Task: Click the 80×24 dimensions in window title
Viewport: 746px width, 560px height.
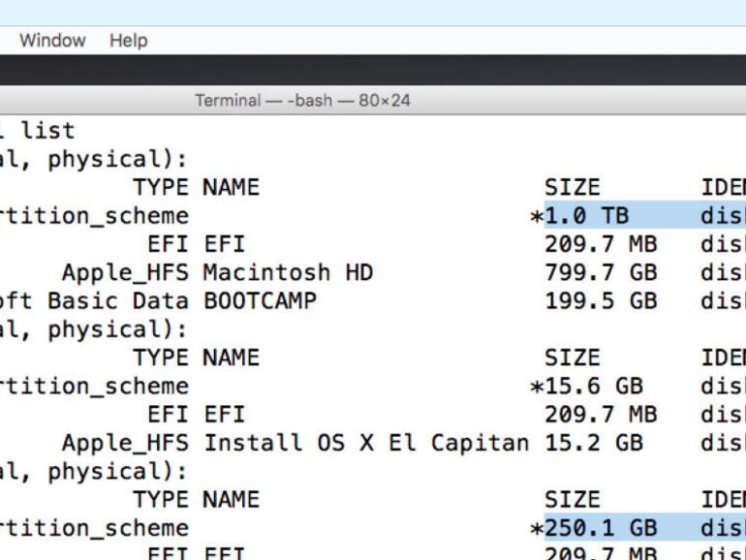Action: pyautogui.click(x=384, y=100)
